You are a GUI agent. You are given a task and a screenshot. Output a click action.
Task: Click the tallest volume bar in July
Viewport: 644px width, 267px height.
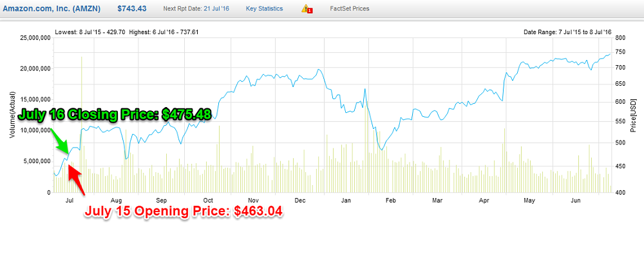click(81, 123)
